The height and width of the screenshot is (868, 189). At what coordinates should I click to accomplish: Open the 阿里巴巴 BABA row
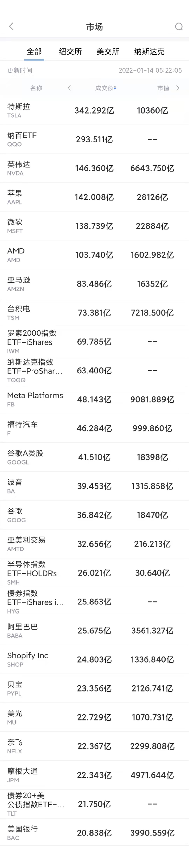click(x=94, y=631)
